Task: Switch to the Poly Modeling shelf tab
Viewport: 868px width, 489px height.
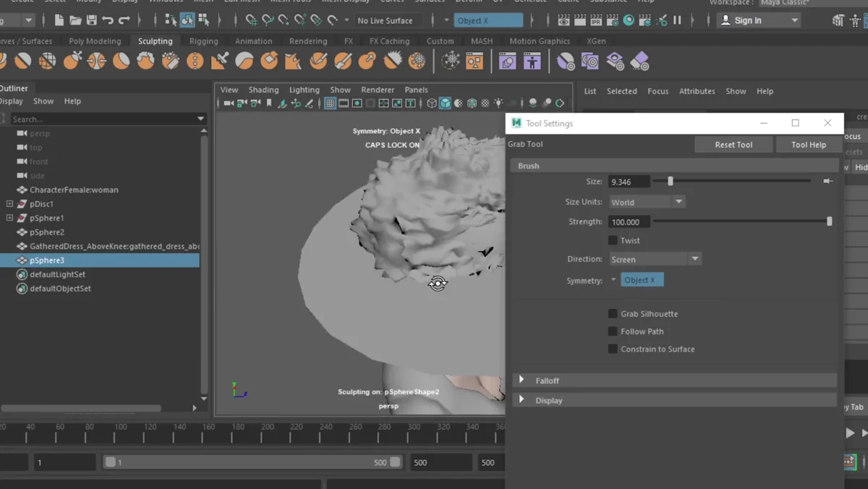Action: pos(95,41)
